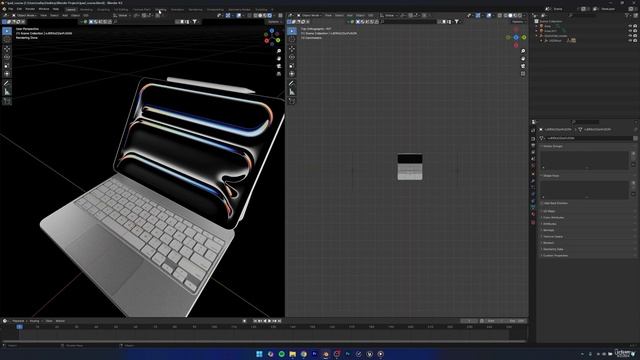Toggle X-ray in right viewport header
The height and width of the screenshot is (360, 640).
coord(500,16)
